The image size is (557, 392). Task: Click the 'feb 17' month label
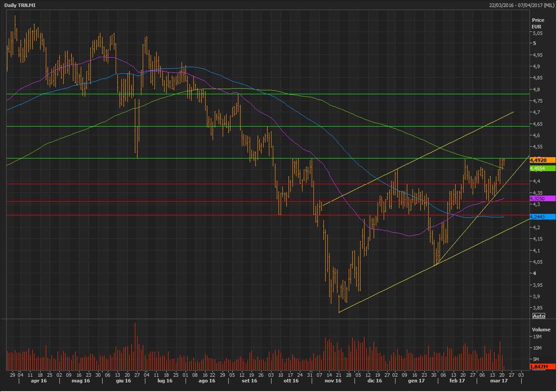pos(457,381)
